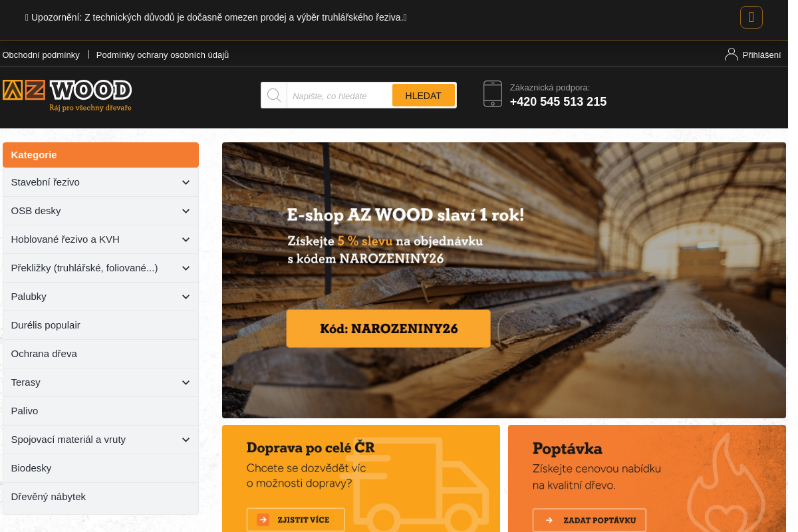Open Ochrana dřeva category

(100, 354)
